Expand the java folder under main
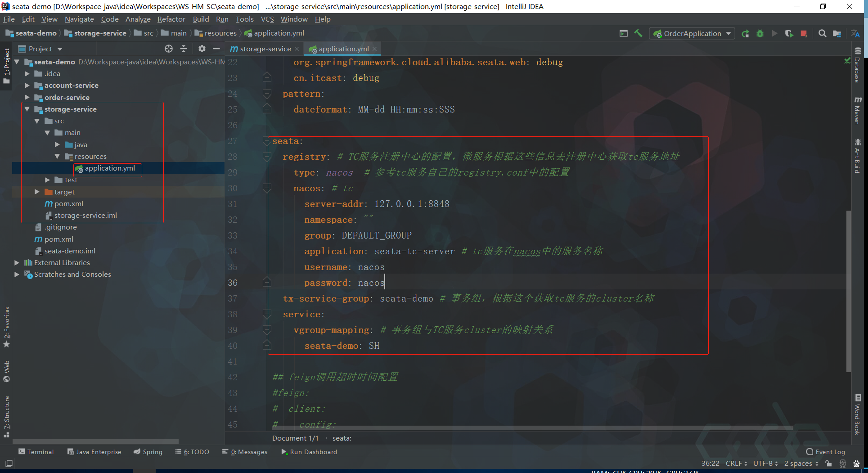 (57, 144)
